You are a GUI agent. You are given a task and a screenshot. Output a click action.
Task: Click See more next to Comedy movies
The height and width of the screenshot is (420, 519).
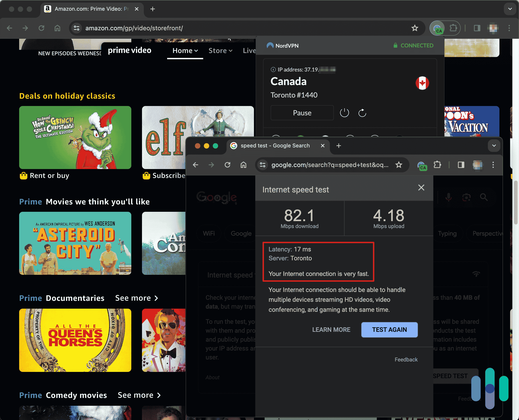[139, 395]
